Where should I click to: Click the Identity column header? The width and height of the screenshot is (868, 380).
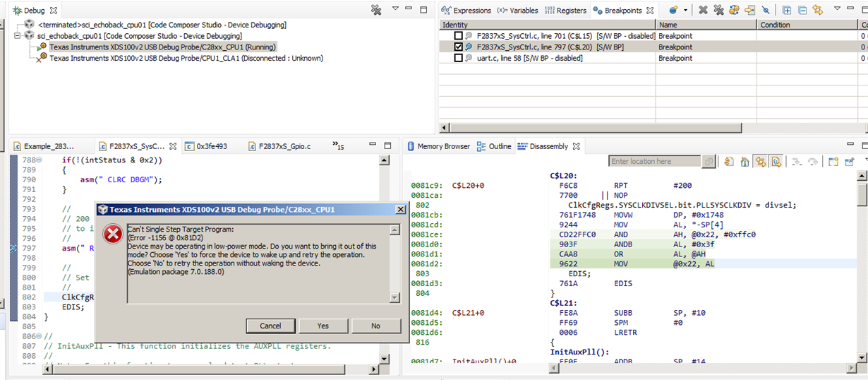pos(547,25)
